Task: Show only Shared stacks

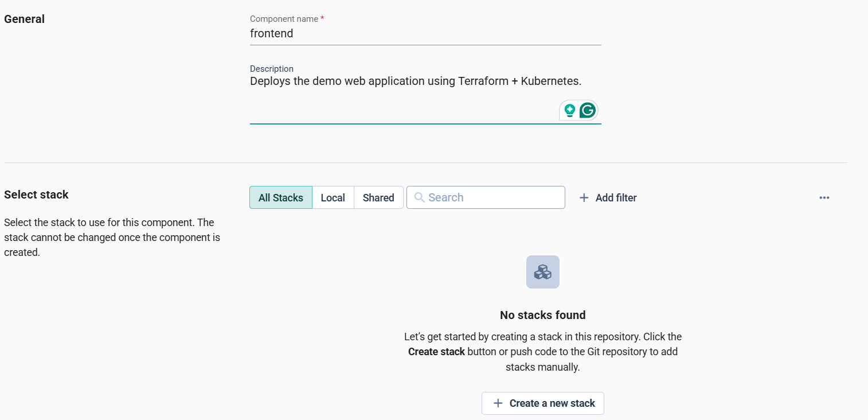Action: click(x=378, y=197)
